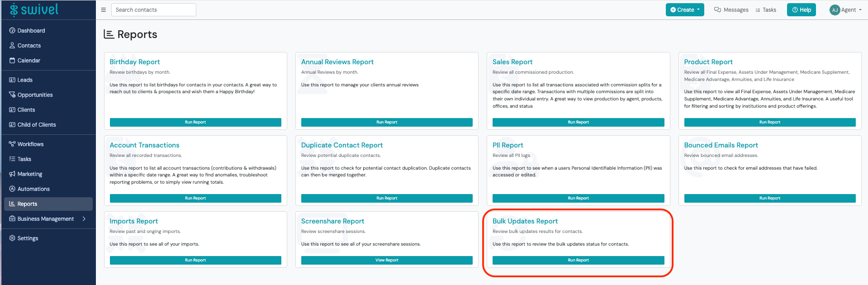The height and width of the screenshot is (285, 868).
Task: Click the Sales Report title
Action: (x=512, y=62)
